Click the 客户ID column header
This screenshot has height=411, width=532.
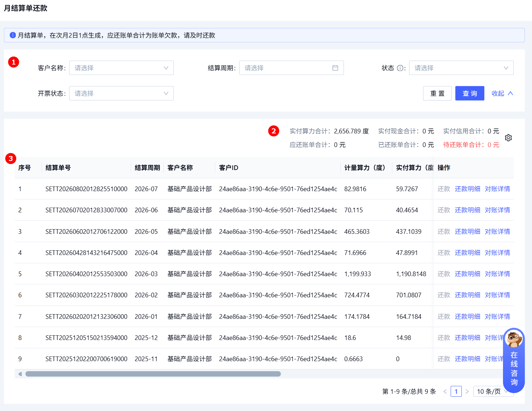pos(229,168)
